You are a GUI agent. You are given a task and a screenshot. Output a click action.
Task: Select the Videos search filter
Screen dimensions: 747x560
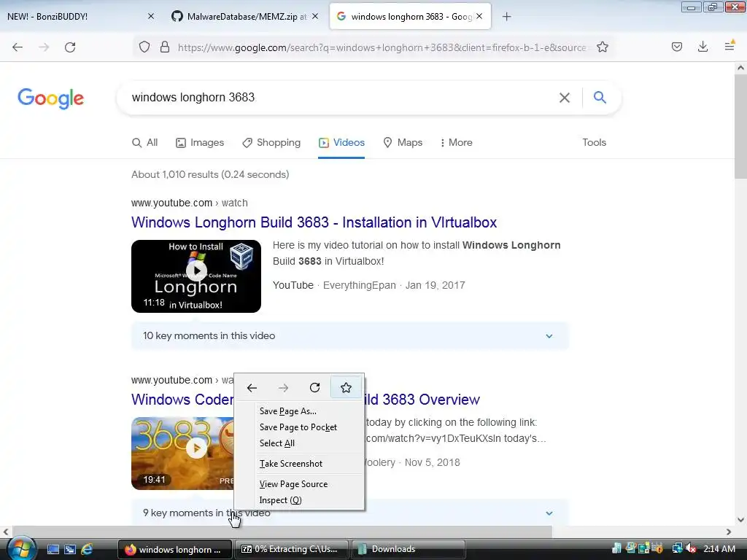point(341,143)
